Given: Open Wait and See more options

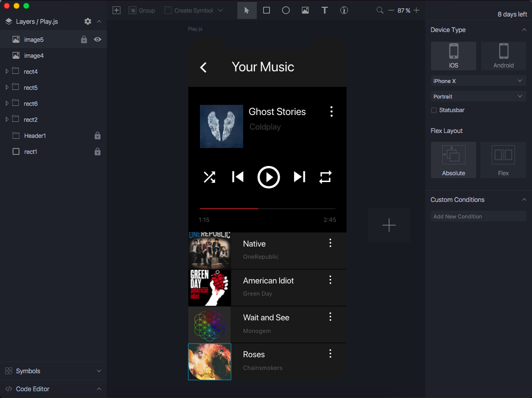Looking at the screenshot, I should pos(330,317).
